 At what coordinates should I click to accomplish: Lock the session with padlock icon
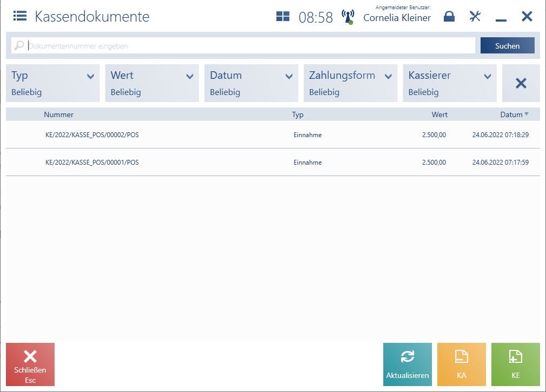click(449, 17)
